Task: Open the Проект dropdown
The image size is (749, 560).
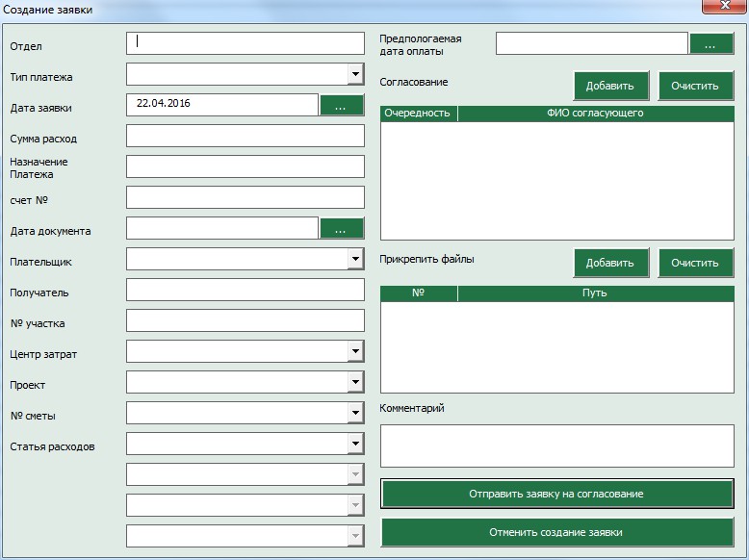Action: 355,382
